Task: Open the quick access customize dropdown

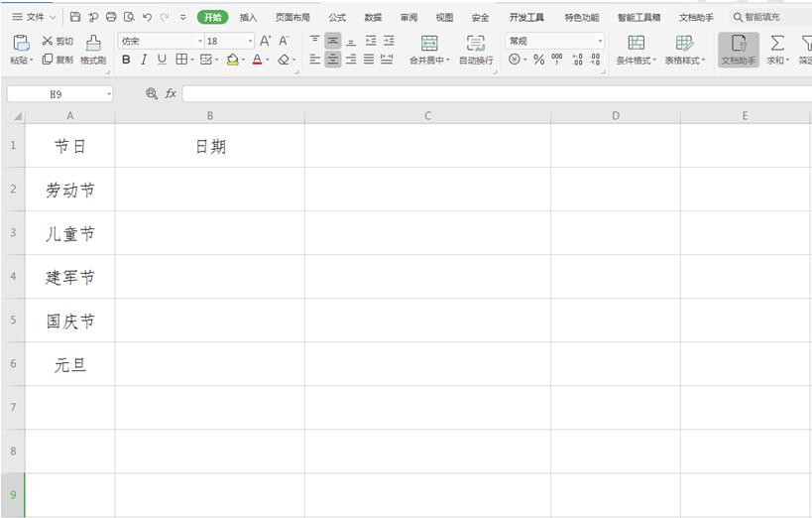Action: click(x=182, y=17)
